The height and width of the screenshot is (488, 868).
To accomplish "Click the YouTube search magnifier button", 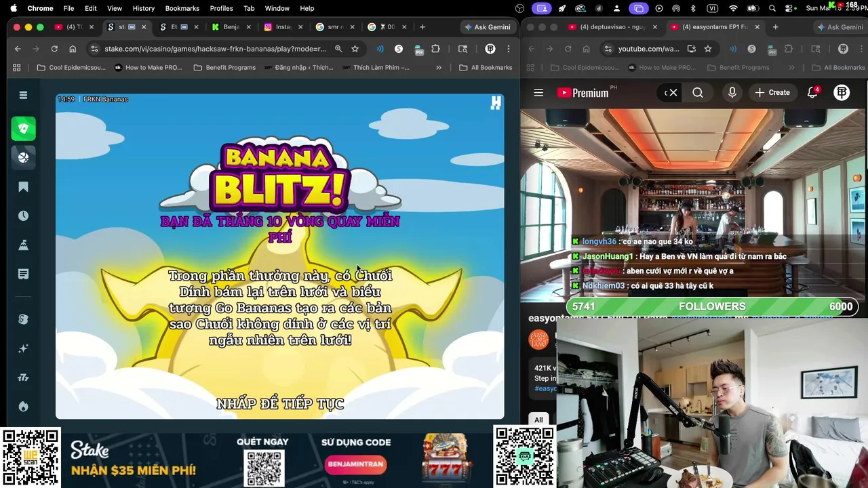I will click(x=698, y=93).
